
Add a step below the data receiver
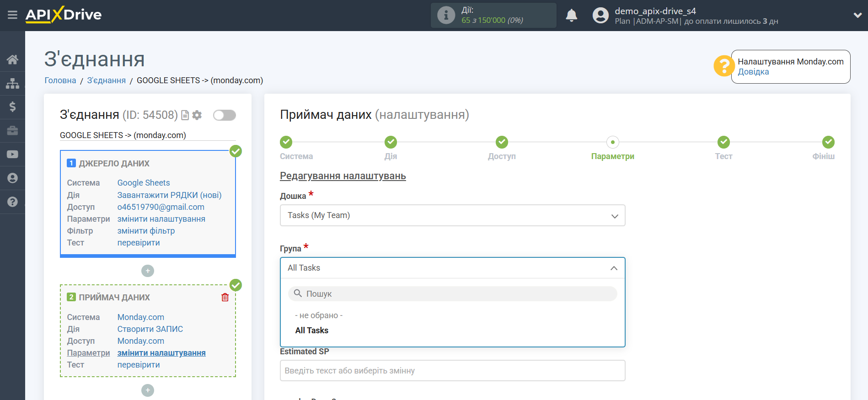[x=148, y=390]
